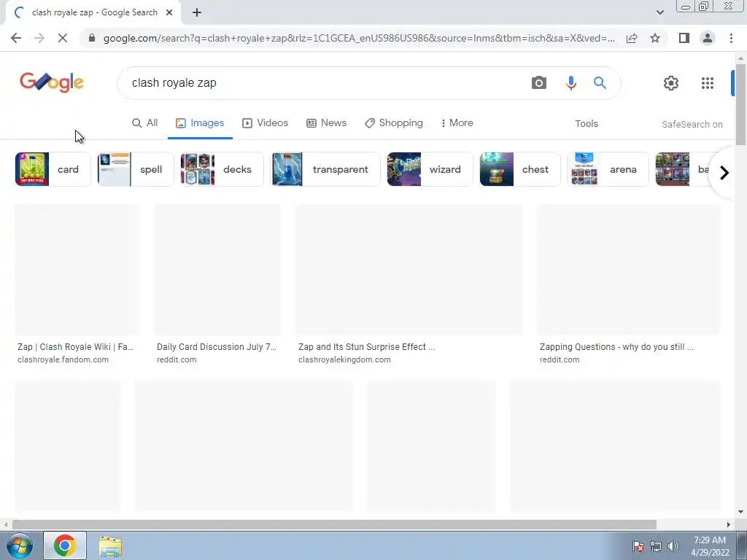Click the Google logo
The image size is (747, 560).
point(52,83)
